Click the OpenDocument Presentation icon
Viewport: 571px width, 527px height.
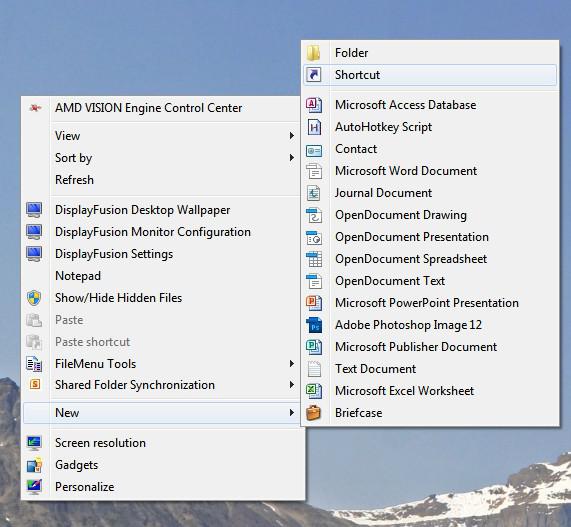click(x=314, y=237)
